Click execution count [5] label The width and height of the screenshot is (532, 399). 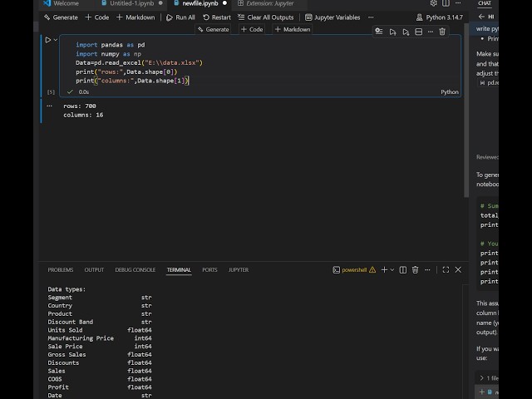pyautogui.click(x=51, y=92)
